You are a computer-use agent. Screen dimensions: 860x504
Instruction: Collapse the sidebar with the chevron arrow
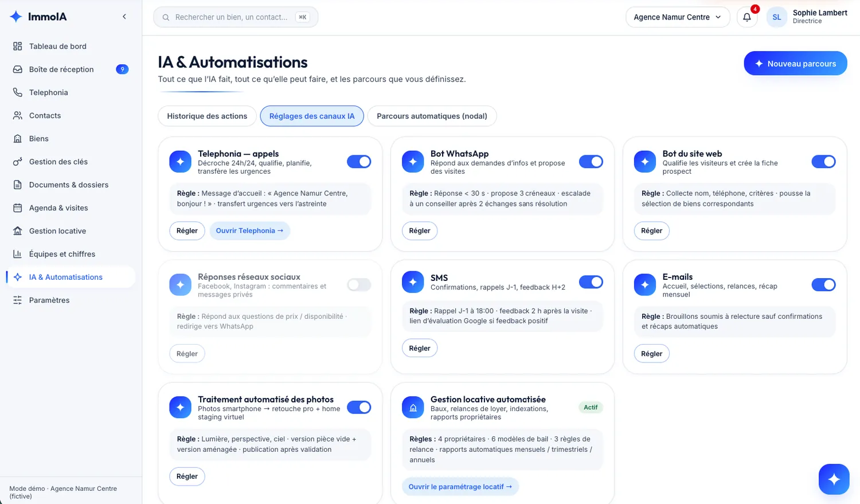[124, 17]
